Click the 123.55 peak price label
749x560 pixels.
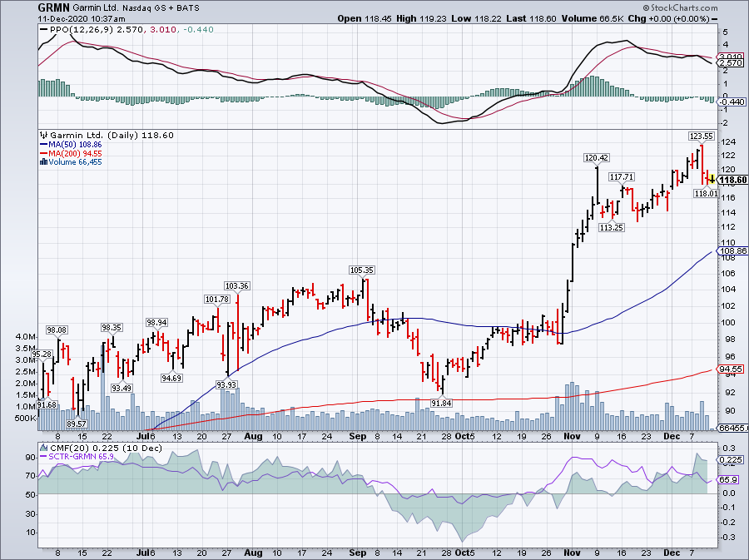coord(702,136)
